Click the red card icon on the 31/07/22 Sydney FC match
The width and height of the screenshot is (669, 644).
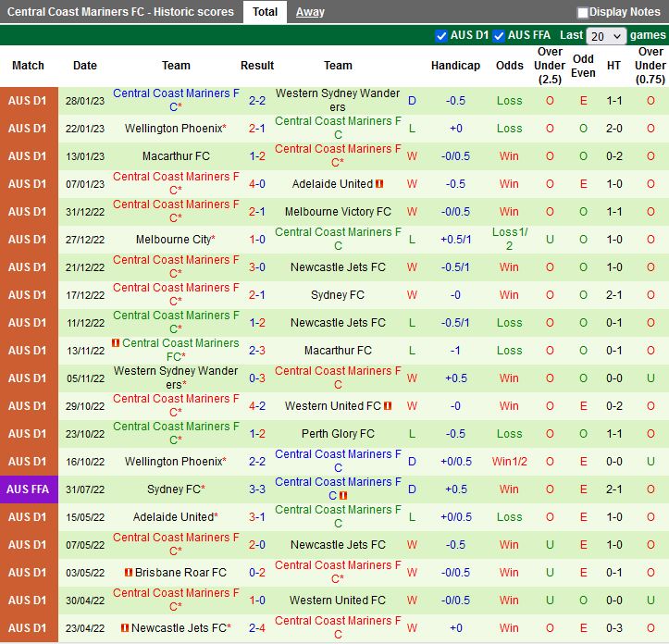[x=343, y=495]
